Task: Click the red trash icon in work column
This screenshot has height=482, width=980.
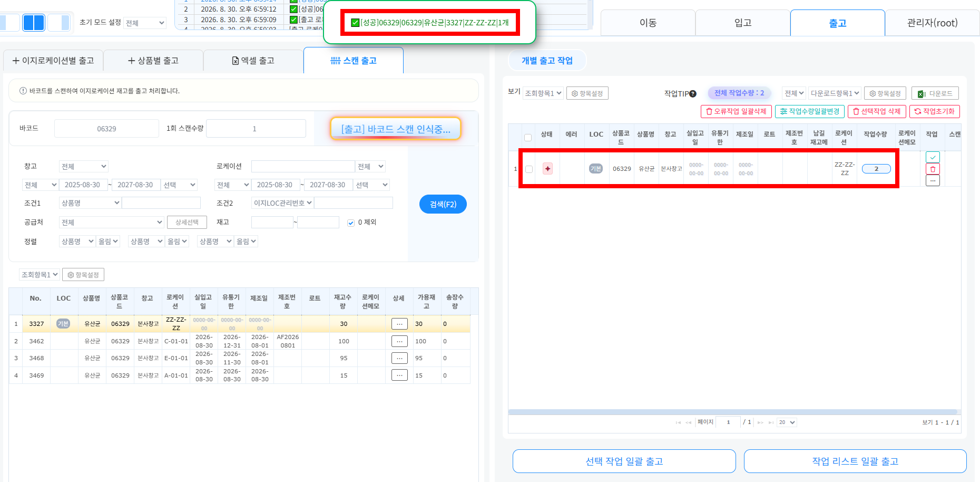Action: [933, 169]
